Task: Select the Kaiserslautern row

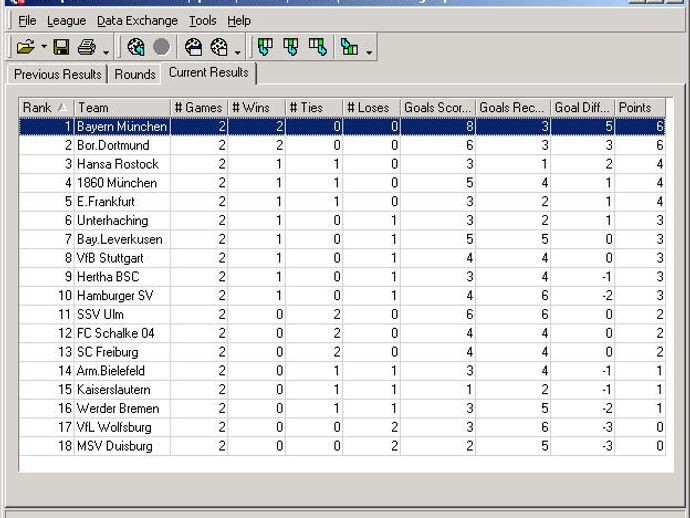Action: point(342,390)
